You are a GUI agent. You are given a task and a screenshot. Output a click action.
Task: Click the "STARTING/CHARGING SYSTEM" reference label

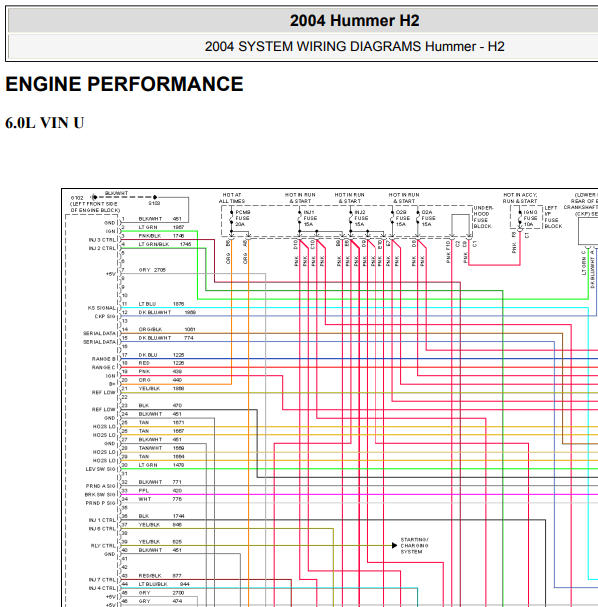tap(415, 545)
